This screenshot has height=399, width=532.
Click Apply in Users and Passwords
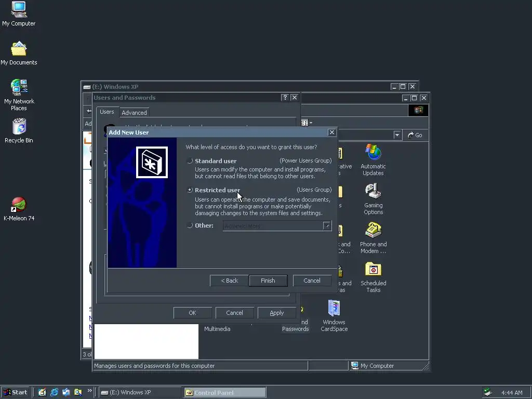point(276,313)
